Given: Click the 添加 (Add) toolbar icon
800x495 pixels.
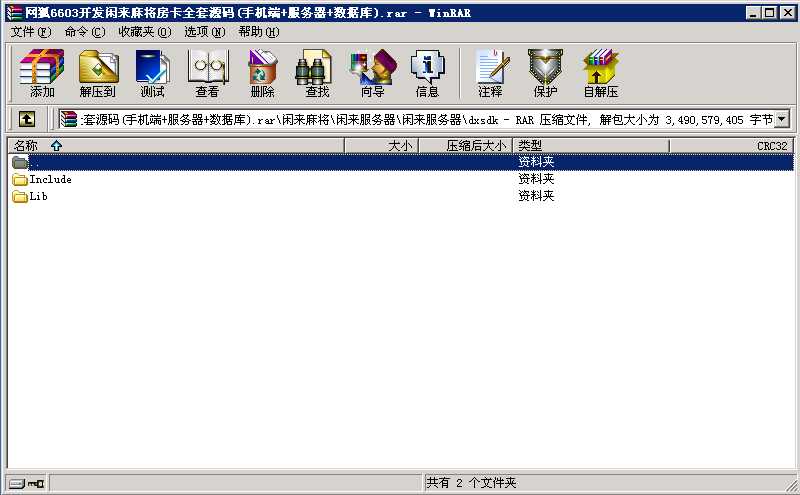Looking at the screenshot, I should point(42,73).
